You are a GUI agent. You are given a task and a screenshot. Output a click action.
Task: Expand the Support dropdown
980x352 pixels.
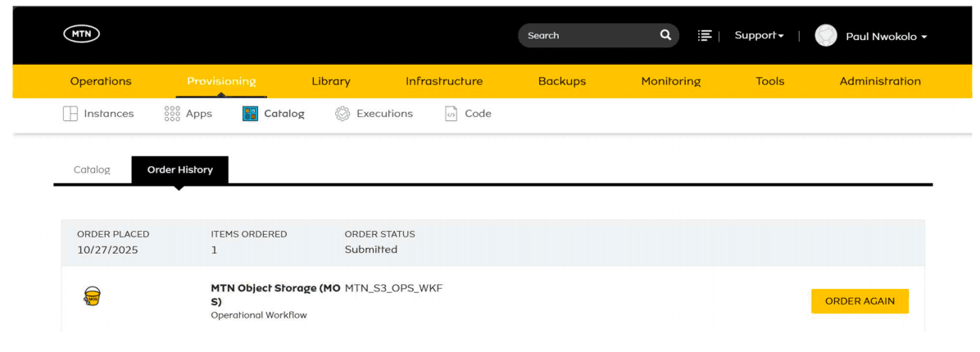[759, 35]
